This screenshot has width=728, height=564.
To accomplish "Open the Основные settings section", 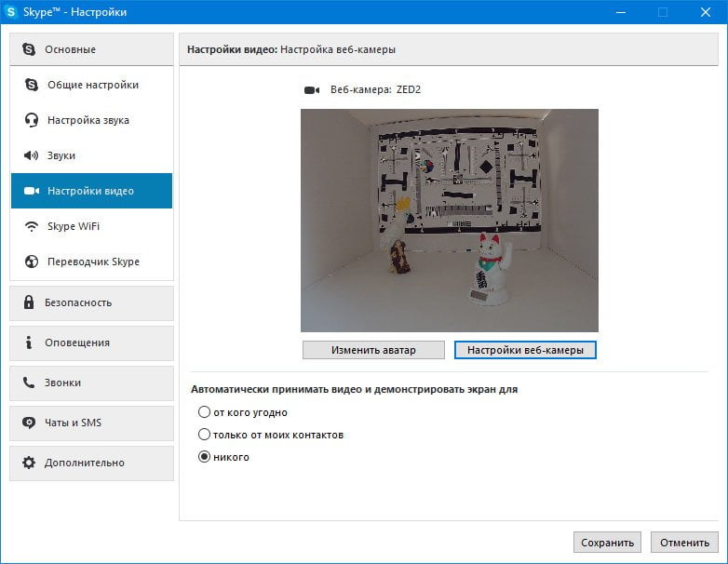I will pos(92,49).
